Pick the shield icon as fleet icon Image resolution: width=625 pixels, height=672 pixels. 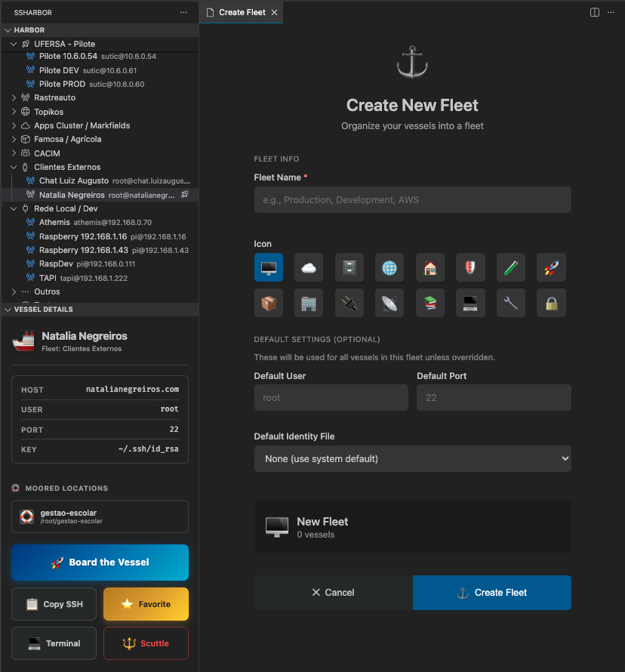(470, 267)
